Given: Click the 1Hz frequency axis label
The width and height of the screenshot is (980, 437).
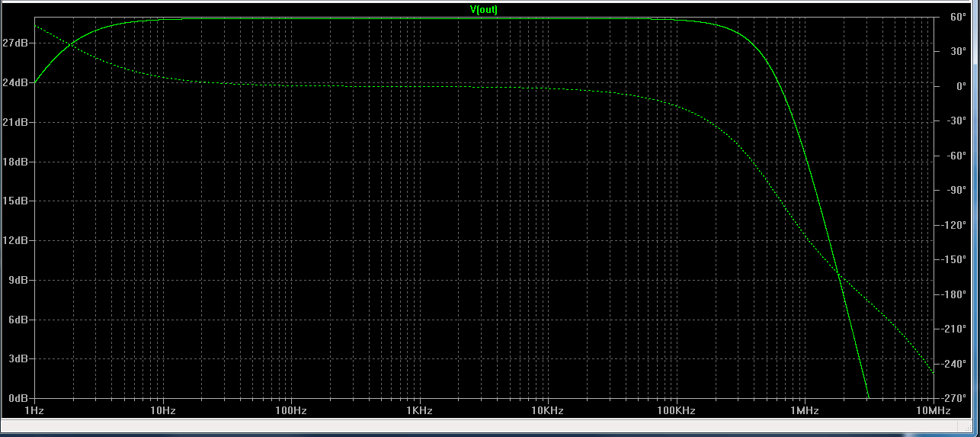Looking at the screenshot, I should pyautogui.click(x=34, y=410).
